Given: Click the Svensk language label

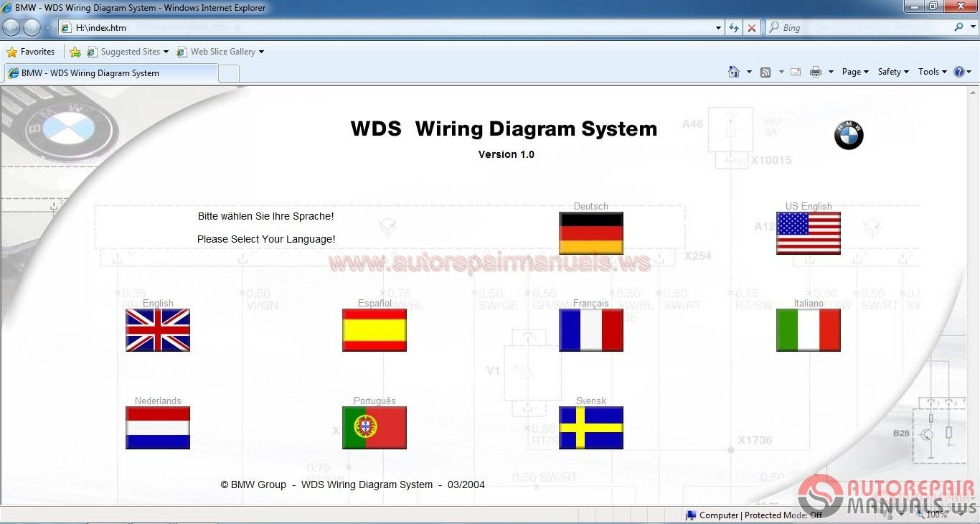Looking at the screenshot, I should tap(591, 401).
